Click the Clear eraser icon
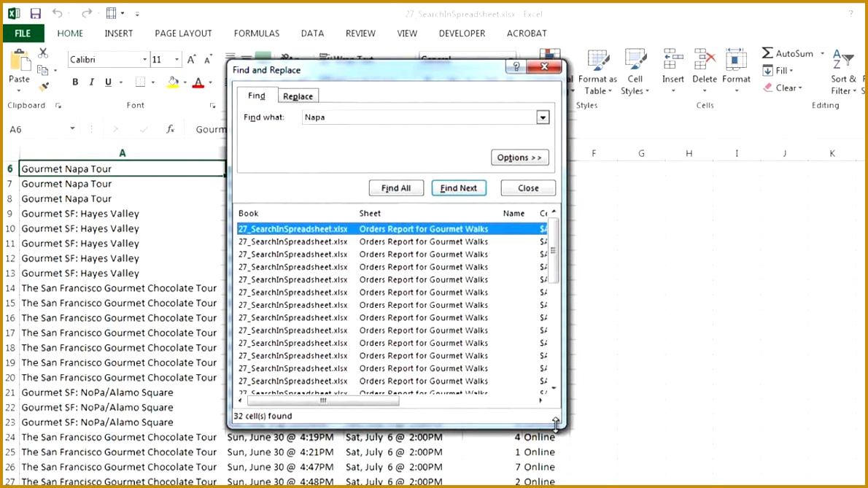 768,88
